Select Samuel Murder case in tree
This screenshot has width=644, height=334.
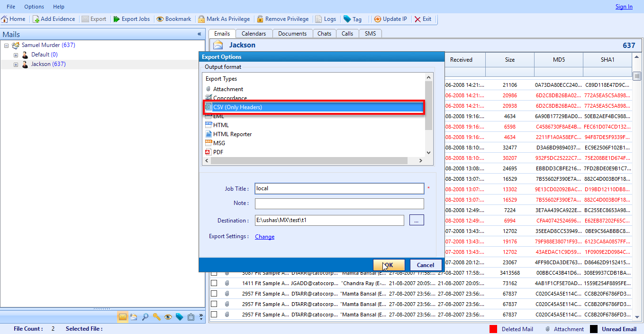(x=48, y=46)
